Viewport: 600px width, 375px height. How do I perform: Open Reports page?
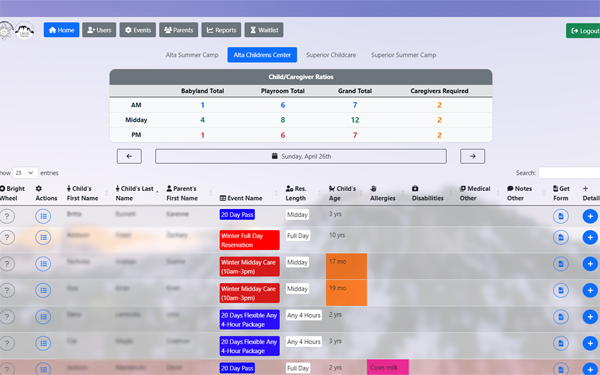pos(221,30)
